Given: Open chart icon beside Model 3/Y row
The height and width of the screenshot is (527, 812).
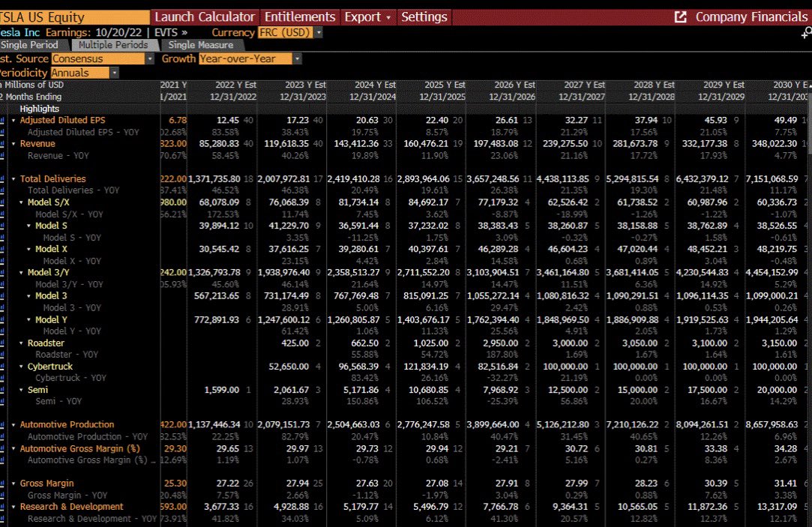Looking at the screenshot, I should click(x=2, y=272).
